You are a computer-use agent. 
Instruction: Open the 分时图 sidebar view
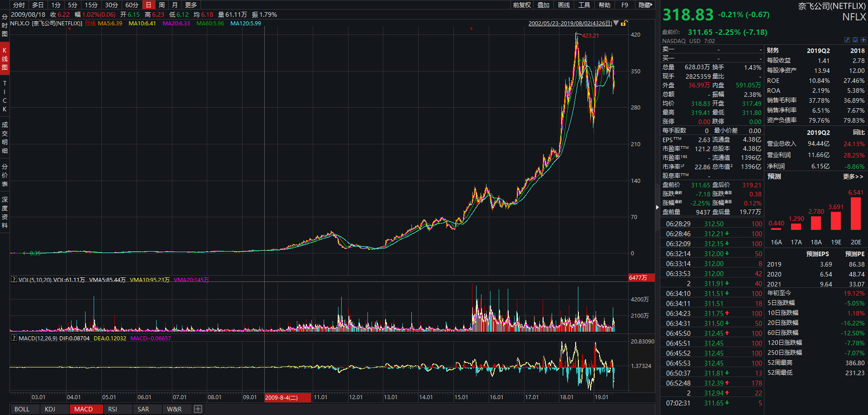5,25
